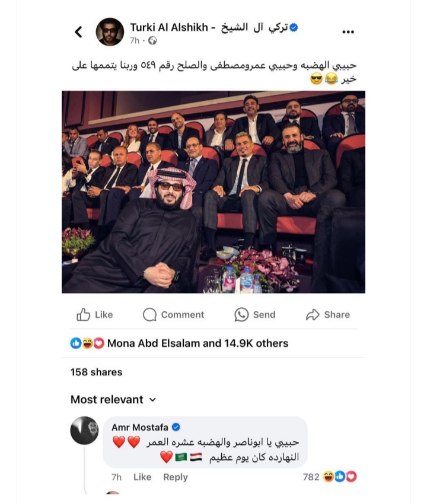Tap the back arrow icon

click(x=78, y=31)
